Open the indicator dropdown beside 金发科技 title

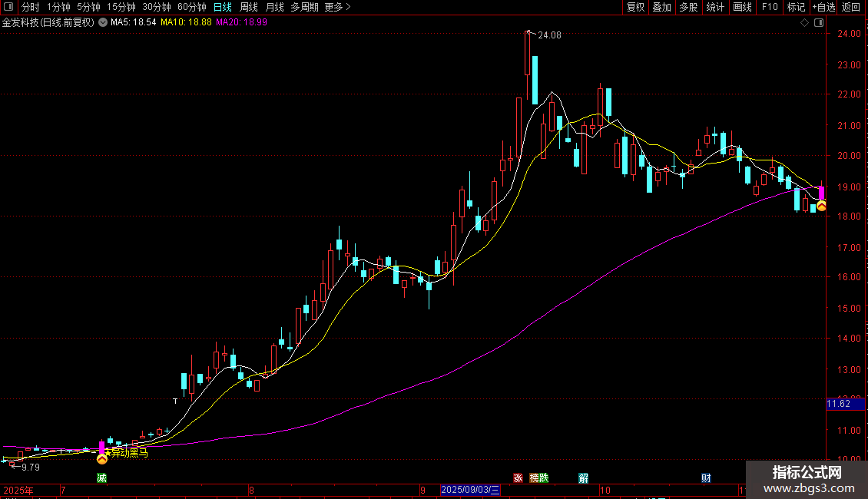pos(103,22)
